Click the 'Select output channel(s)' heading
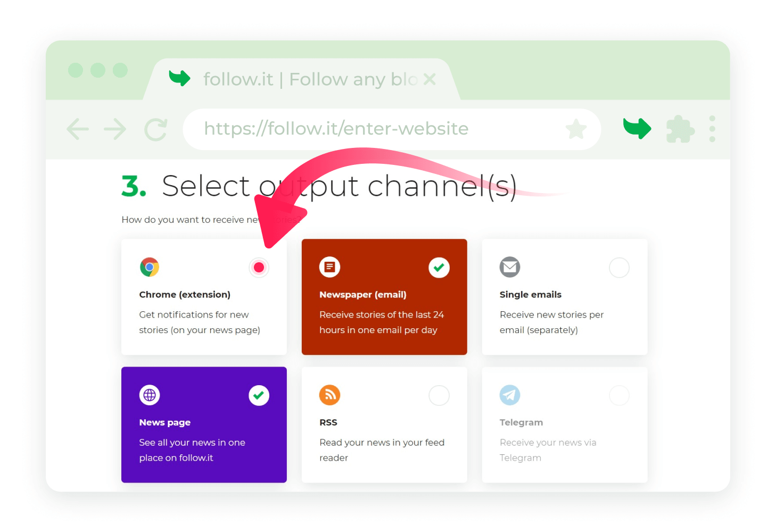 pyautogui.click(x=339, y=186)
